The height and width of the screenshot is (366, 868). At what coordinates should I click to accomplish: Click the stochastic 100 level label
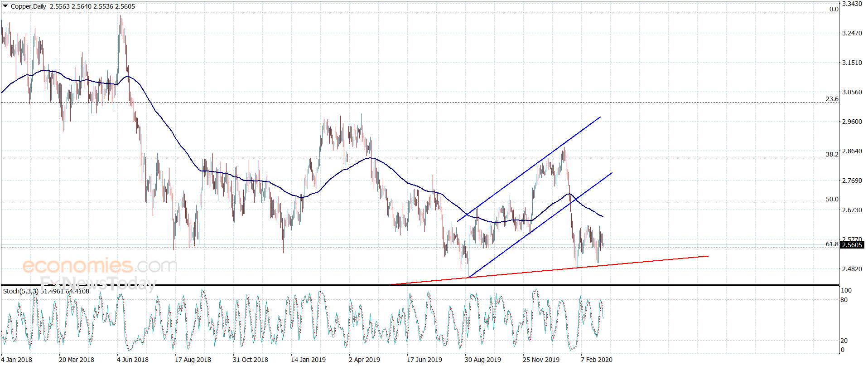[846, 290]
